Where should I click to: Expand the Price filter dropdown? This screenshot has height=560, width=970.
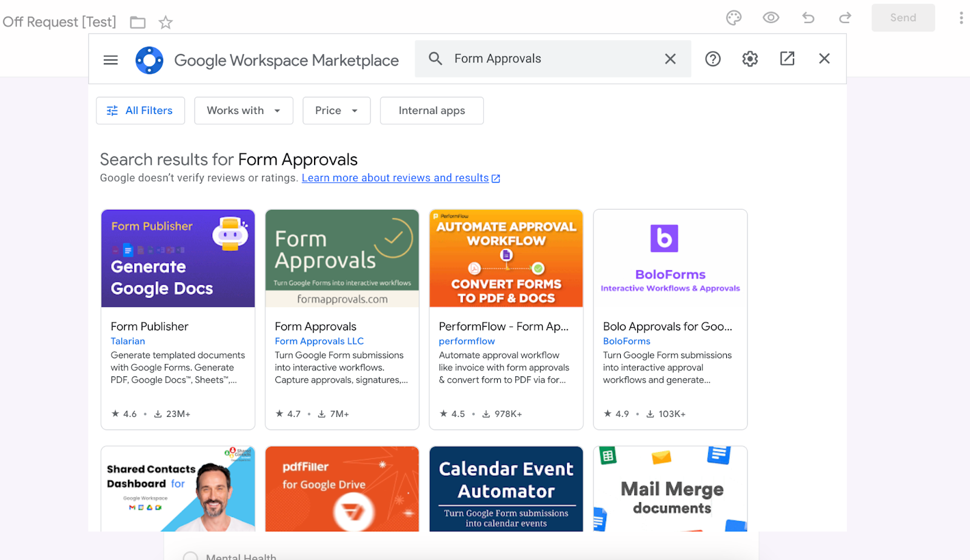click(x=336, y=111)
